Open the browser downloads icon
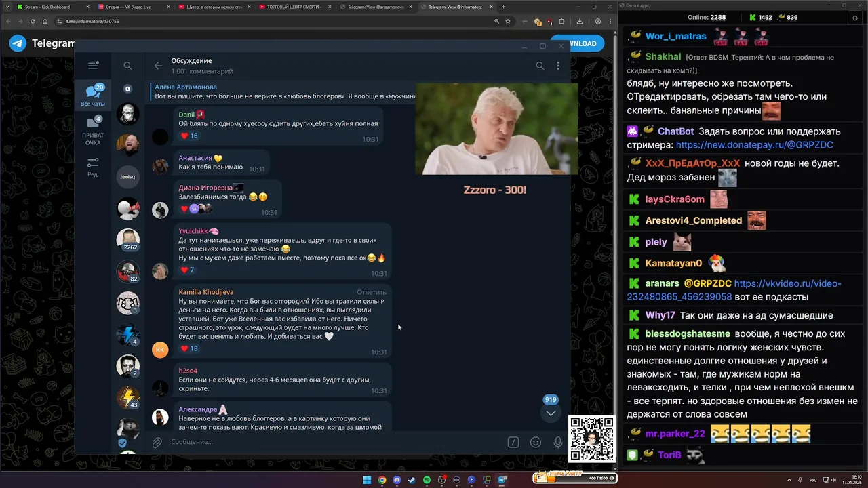Viewport: 868px width, 488px height. pos(580,21)
